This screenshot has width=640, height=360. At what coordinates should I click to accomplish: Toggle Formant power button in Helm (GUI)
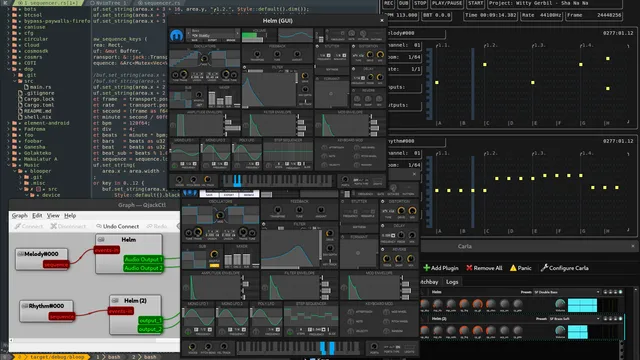(317, 79)
